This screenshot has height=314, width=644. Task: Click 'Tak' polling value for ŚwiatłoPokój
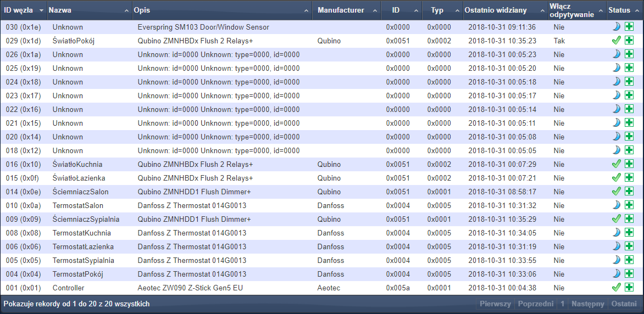(x=559, y=41)
